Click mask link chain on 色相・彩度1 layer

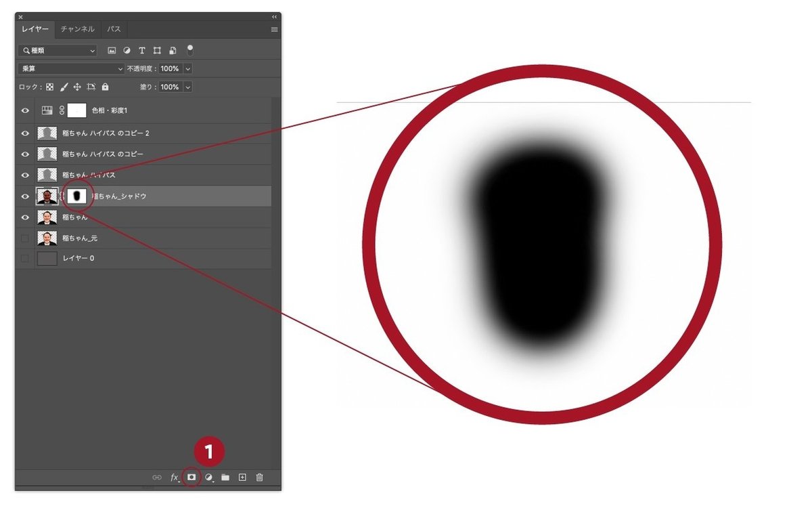pos(62,110)
